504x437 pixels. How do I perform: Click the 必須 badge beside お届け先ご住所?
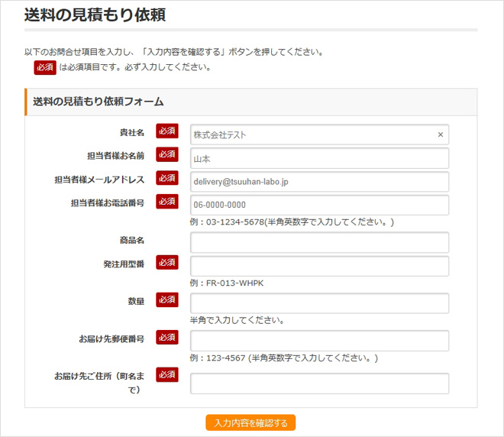click(167, 374)
